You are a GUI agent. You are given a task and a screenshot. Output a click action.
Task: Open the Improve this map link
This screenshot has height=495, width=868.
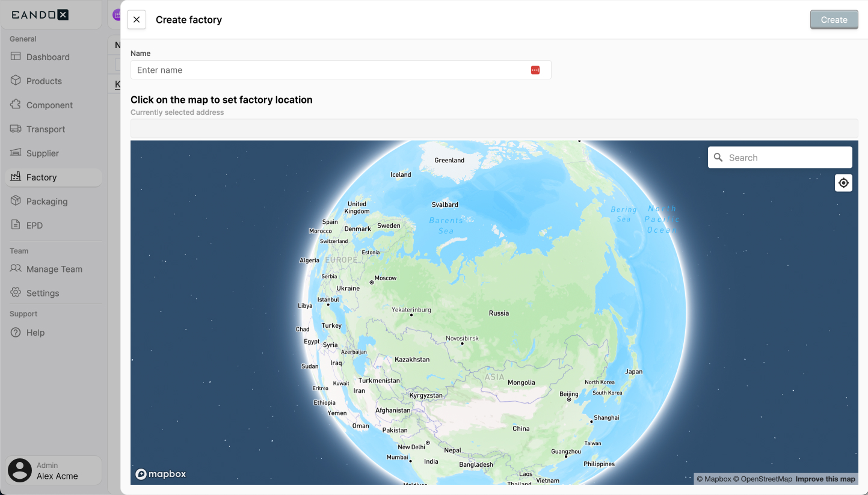point(825,479)
